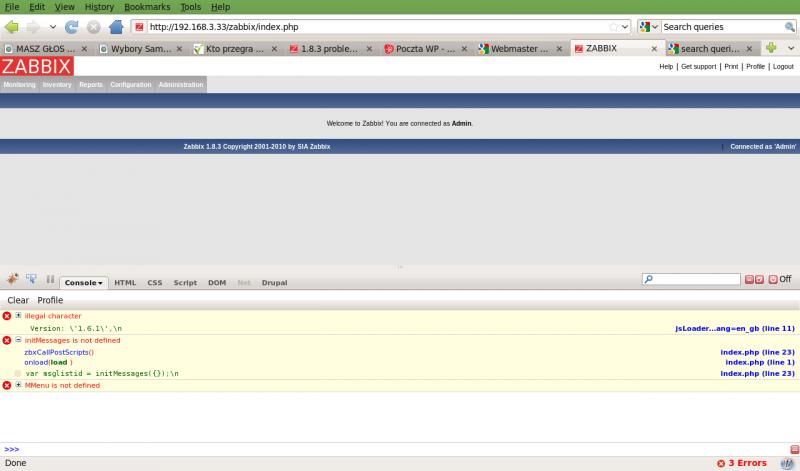Image resolution: width=800 pixels, height=471 pixels.
Task: Reload the page with the refresh icon
Action: tap(71, 27)
